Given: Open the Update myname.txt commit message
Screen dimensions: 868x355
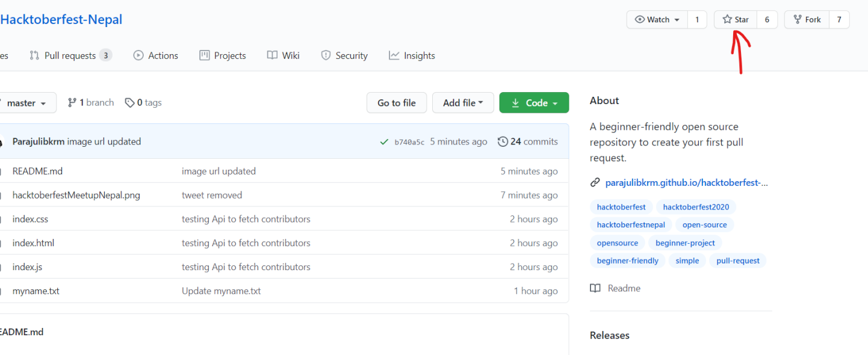Looking at the screenshot, I should (222, 291).
